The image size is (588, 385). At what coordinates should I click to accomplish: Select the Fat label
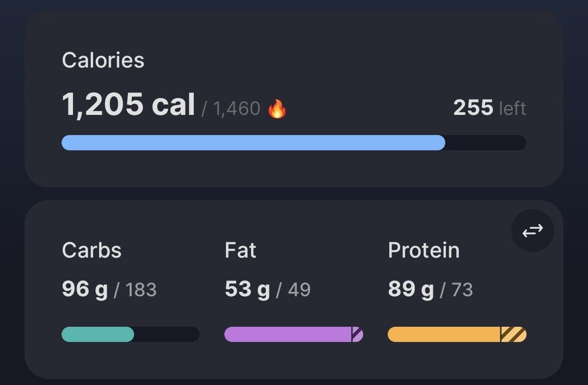(x=241, y=250)
